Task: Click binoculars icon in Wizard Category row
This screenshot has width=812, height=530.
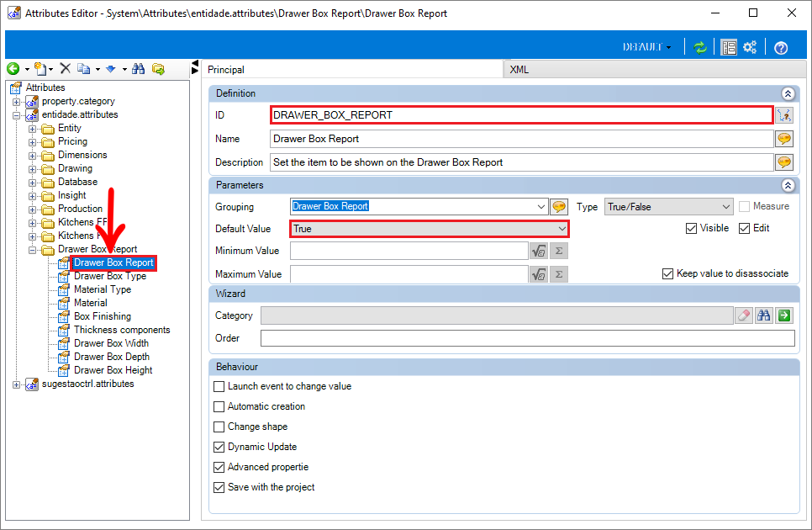Action: click(x=764, y=315)
